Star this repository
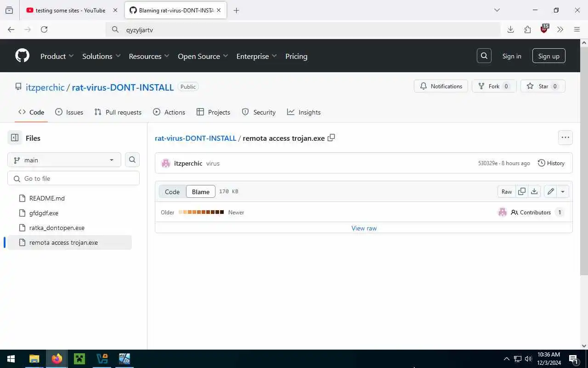 (x=543, y=86)
